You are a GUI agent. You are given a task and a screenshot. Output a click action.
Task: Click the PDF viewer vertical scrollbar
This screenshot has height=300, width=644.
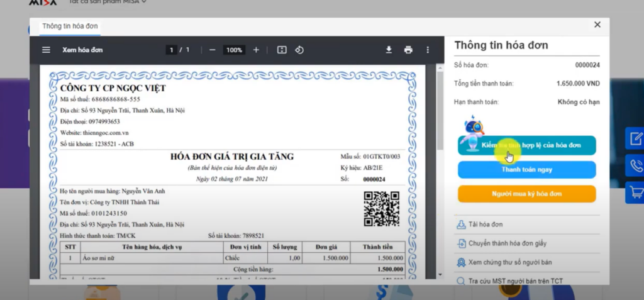point(440,111)
